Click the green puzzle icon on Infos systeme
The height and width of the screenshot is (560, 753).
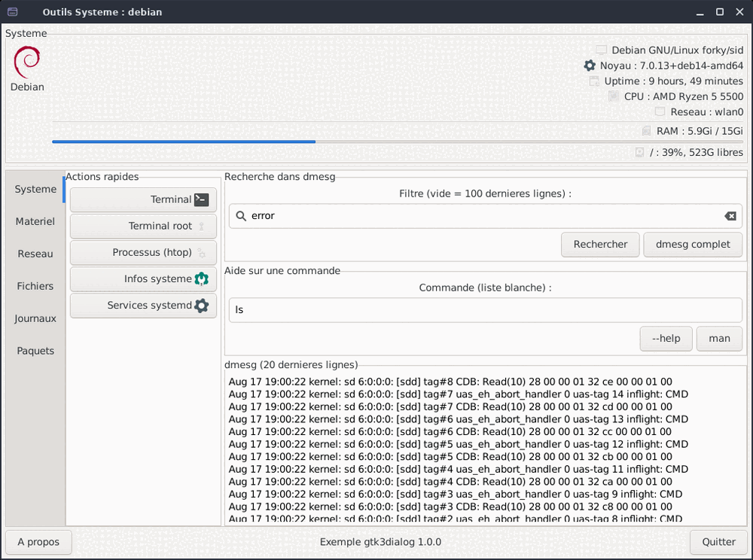(201, 278)
